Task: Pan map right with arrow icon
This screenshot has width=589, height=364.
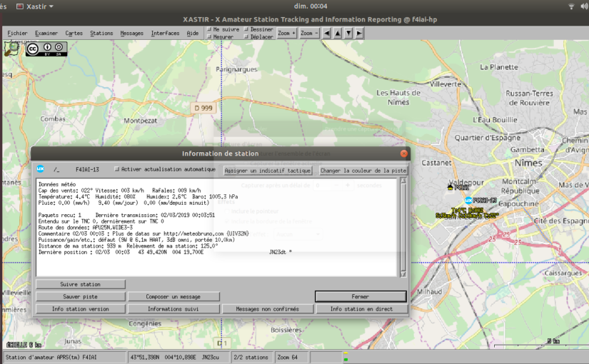Action: (360, 33)
